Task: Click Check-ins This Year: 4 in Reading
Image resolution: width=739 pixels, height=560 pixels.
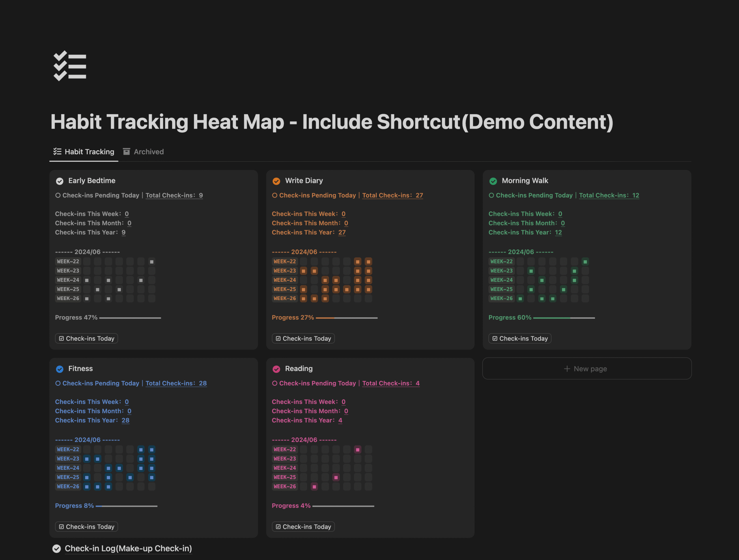Action: 307,420
